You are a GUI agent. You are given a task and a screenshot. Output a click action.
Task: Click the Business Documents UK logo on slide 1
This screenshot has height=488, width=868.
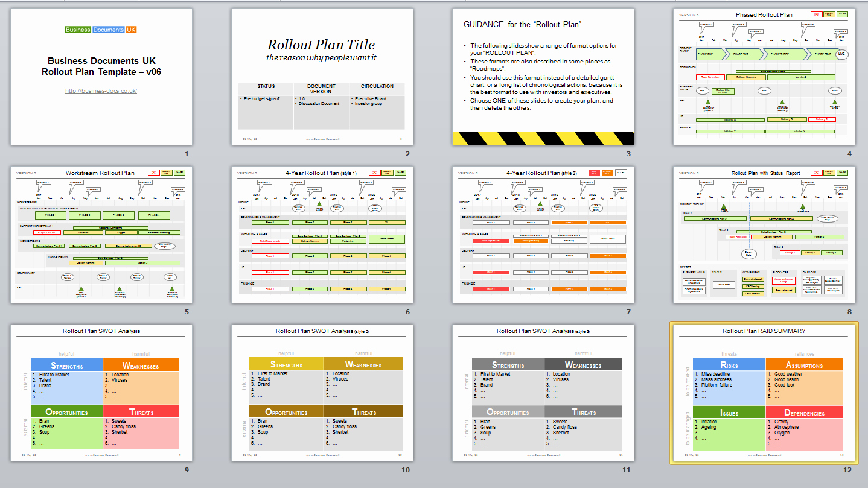tap(101, 30)
